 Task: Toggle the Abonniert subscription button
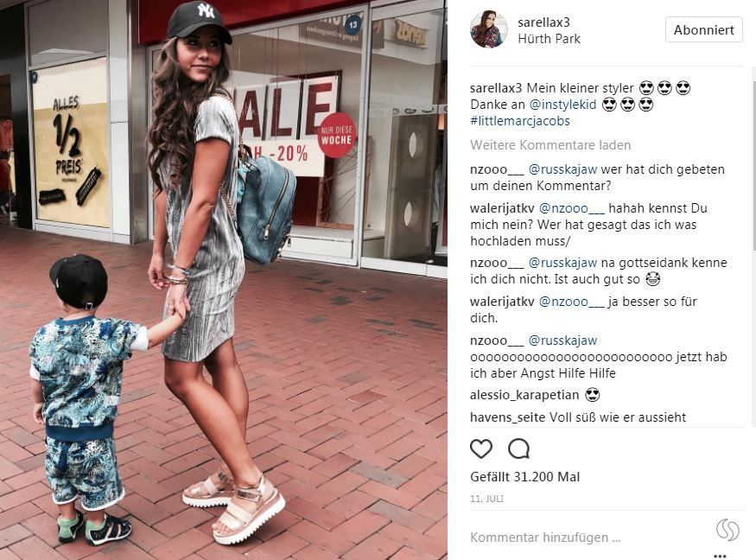tap(703, 30)
